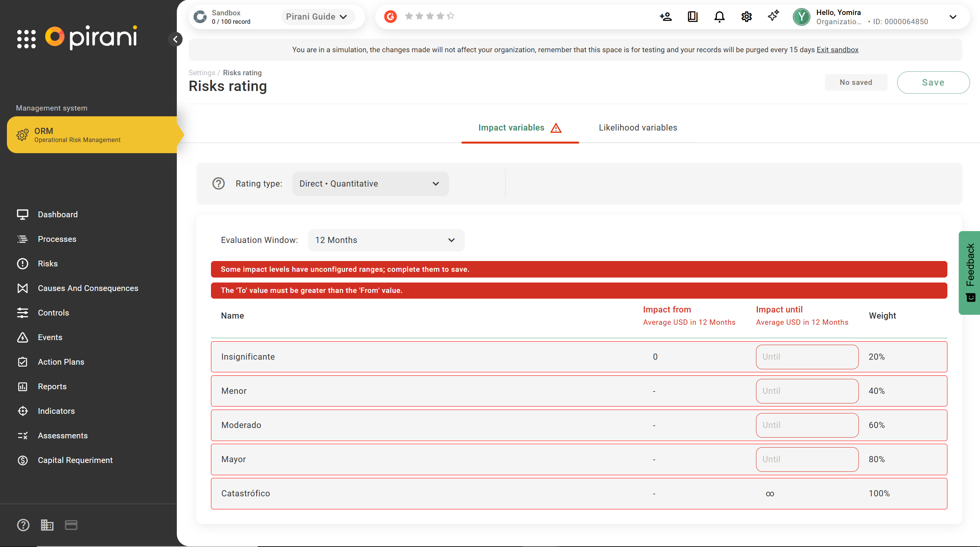The width and height of the screenshot is (980, 547).
Task: Open the Rating type dropdown
Action: click(370, 183)
